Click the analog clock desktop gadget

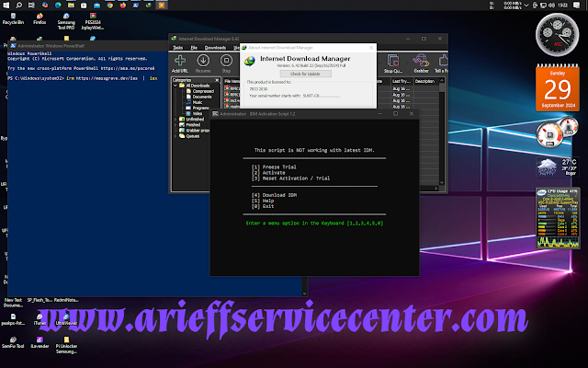tap(558, 35)
